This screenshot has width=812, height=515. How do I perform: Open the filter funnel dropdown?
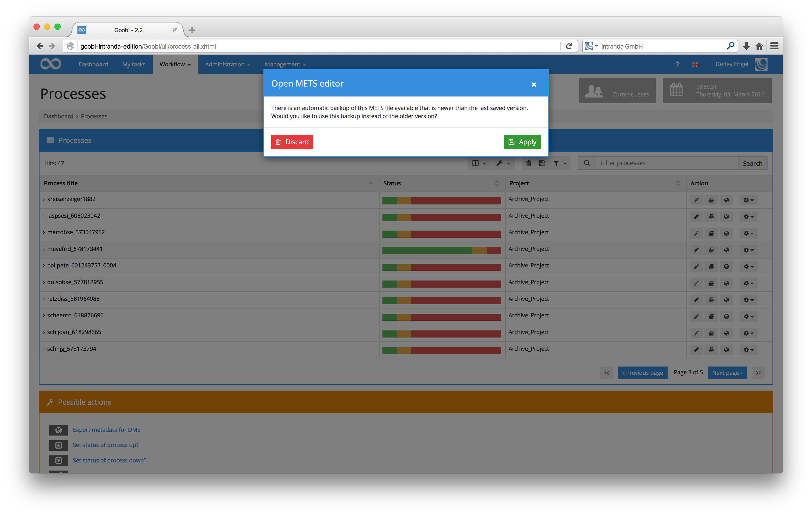560,163
